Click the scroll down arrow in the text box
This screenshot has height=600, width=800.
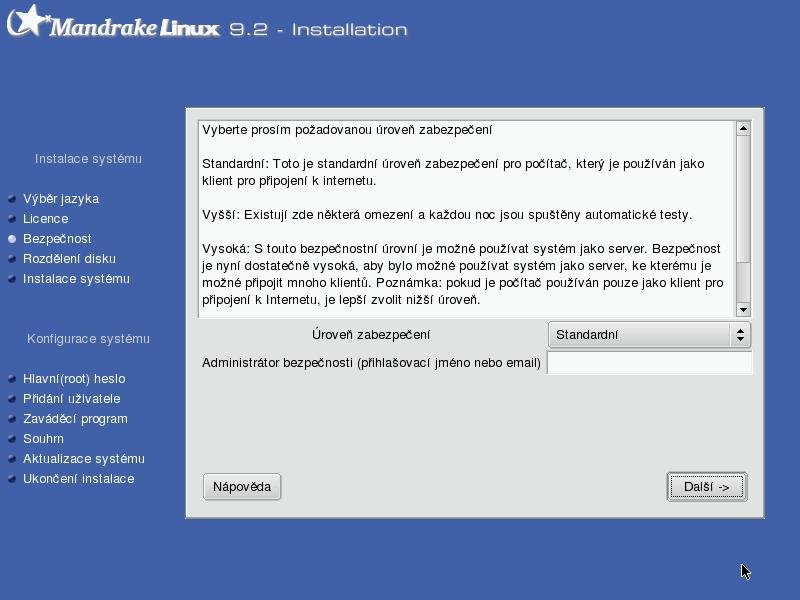pyautogui.click(x=743, y=309)
